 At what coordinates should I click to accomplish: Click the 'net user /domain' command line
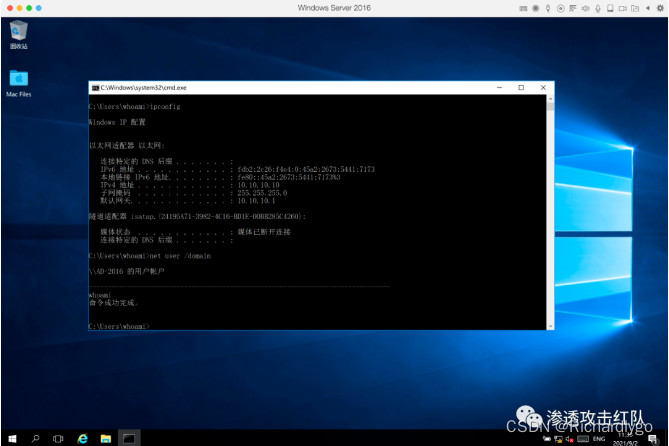point(150,256)
